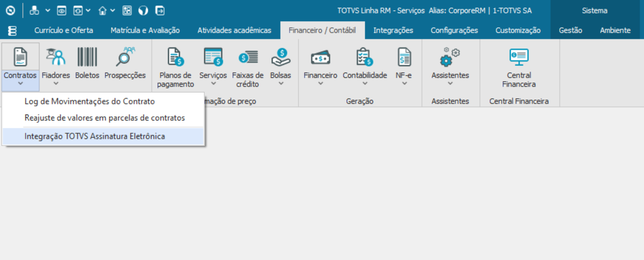Viewport: 644px width, 260px height.
Task: Open dropdown arrow beside home icon
Action: [112, 10]
